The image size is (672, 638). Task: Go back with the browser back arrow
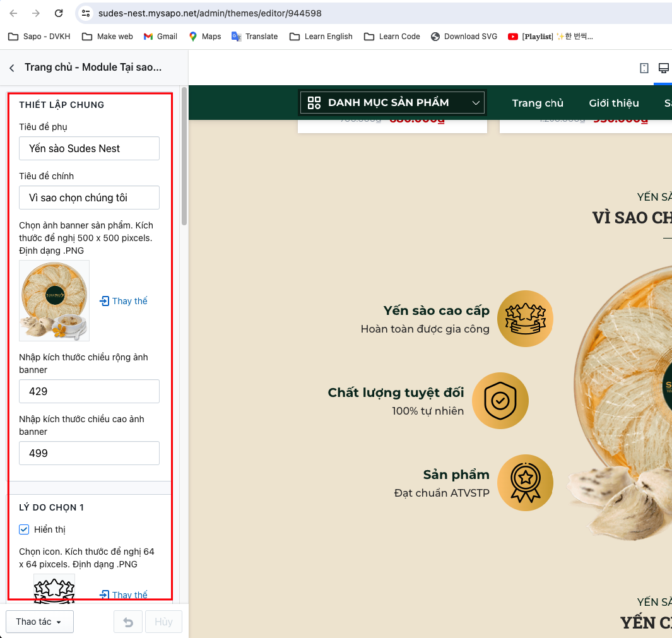(13, 13)
